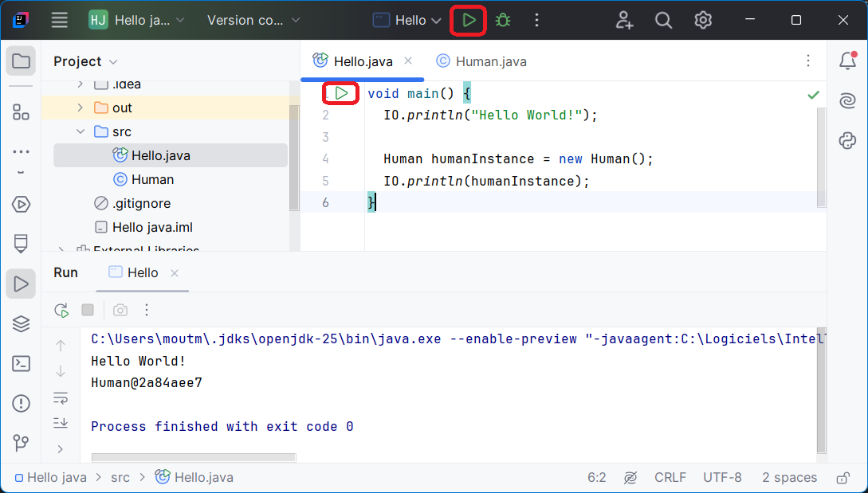Select the .gitignore file in project tree

click(x=141, y=203)
